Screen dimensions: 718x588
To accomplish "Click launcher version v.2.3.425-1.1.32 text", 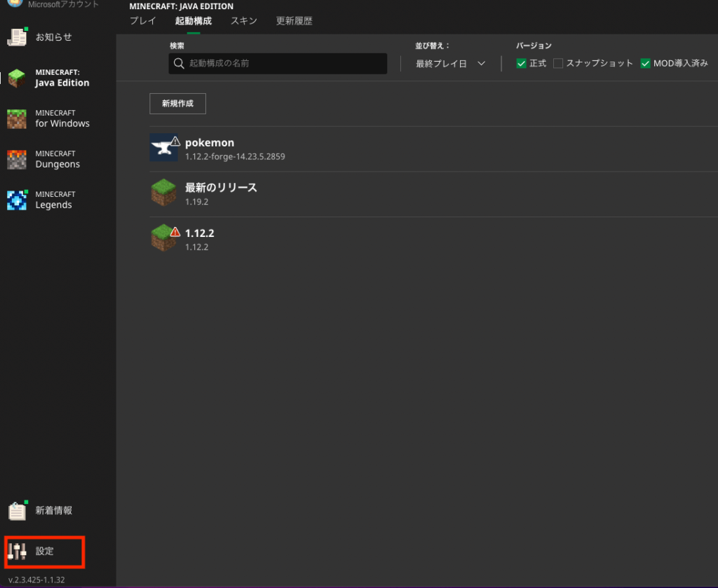I will click(36, 580).
